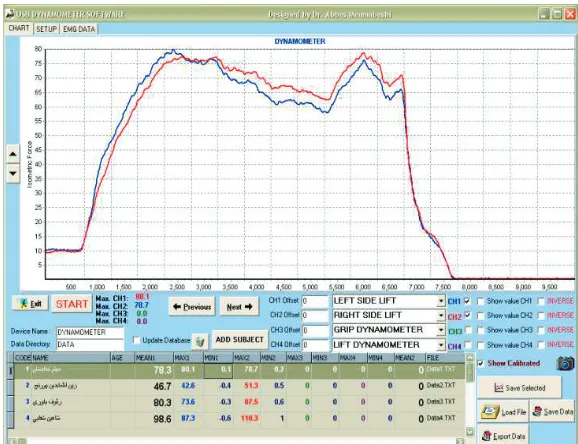Check Show value CH3
Viewport: 578px width, 444px height.
(x=481, y=330)
